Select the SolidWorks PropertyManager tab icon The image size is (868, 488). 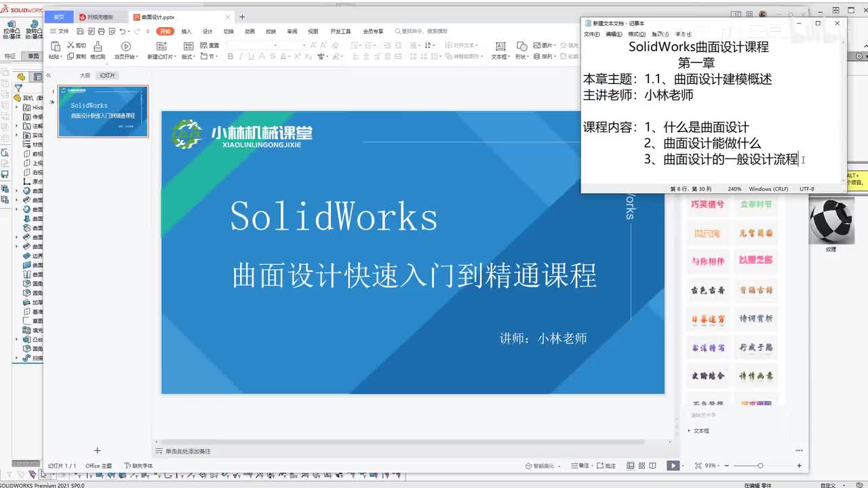[37, 77]
